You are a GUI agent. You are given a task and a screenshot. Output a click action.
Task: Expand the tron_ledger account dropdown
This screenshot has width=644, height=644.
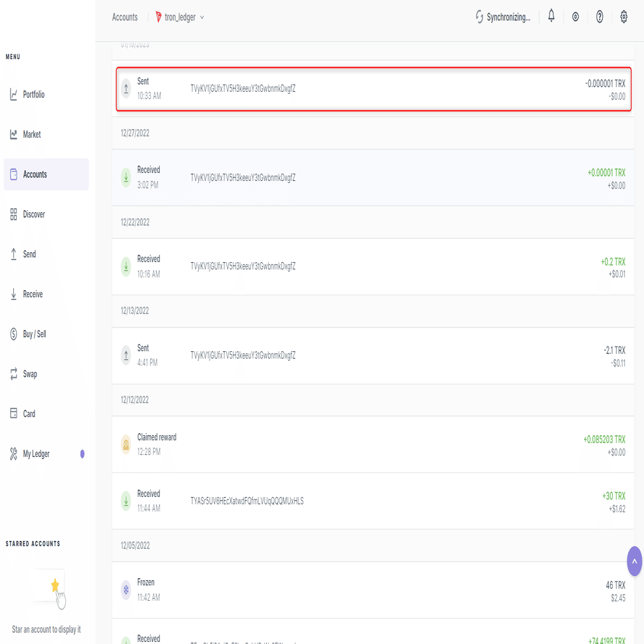pos(180,17)
